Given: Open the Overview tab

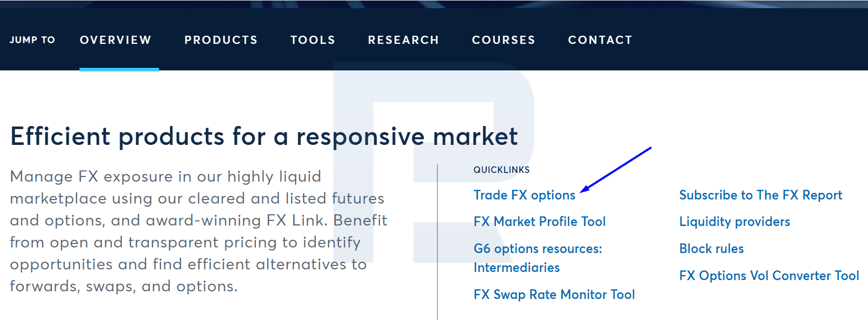Looking at the screenshot, I should (x=116, y=40).
